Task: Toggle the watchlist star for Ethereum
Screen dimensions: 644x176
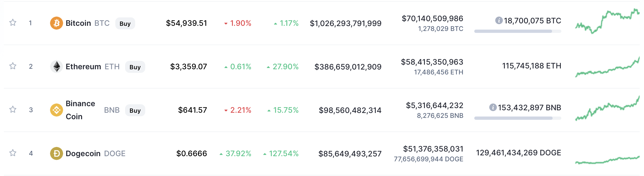Action: 13,66
